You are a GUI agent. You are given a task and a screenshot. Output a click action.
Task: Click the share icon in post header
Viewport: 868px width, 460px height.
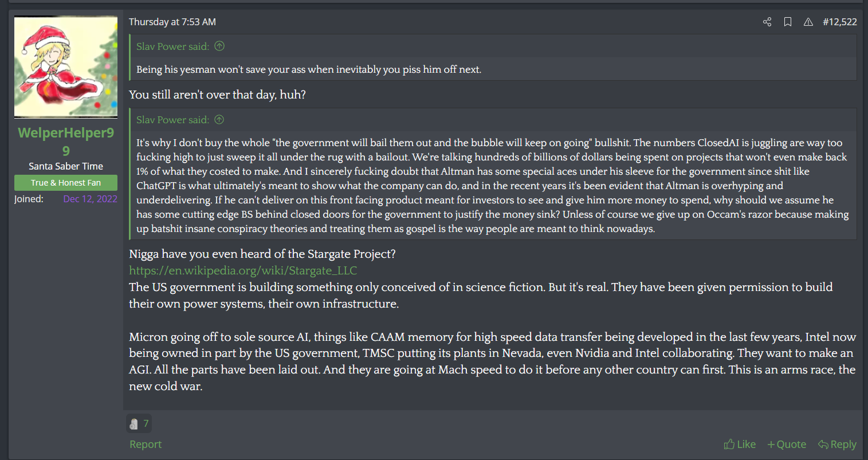(767, 22)
